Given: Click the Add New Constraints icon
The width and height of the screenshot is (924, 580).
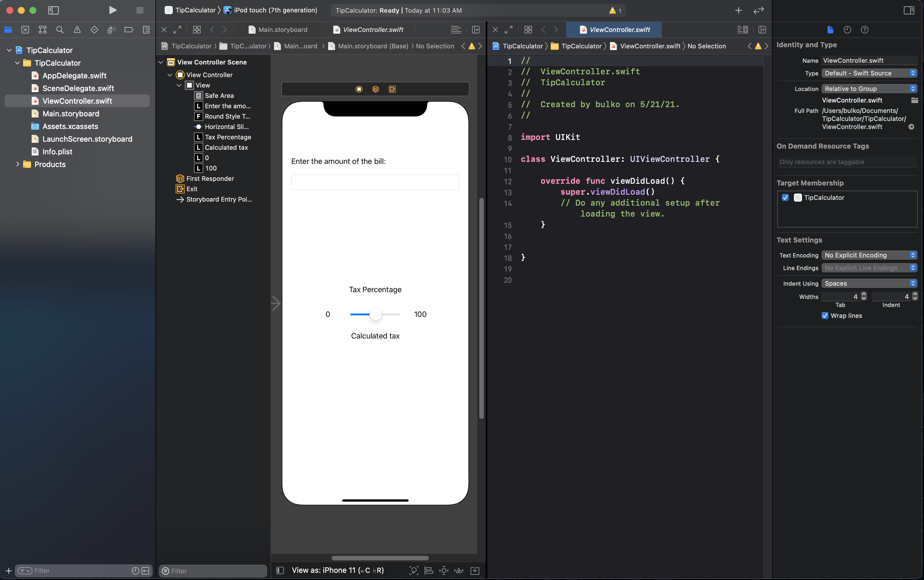Looking at the screenshot, I should pyautogui.click(x=444, y=570).
